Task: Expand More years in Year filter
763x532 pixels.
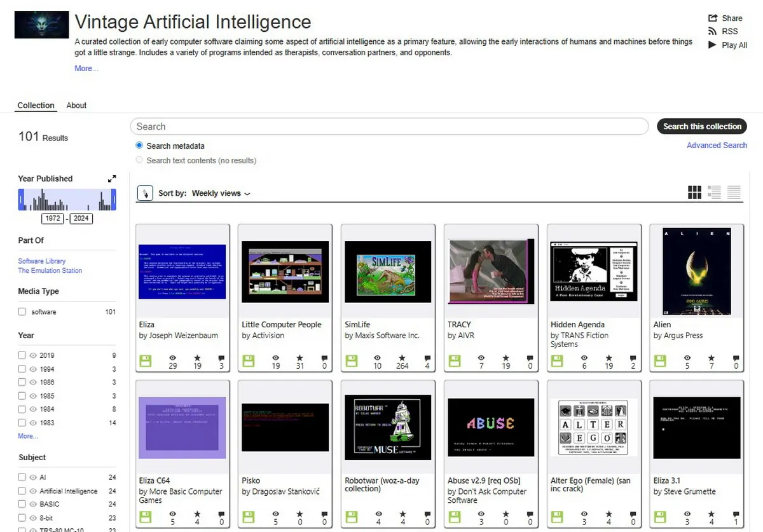Action: [28, 436]
